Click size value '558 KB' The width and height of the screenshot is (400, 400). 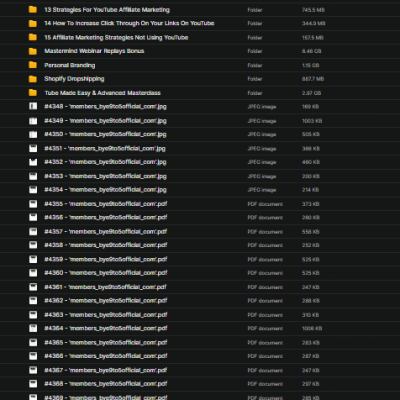pos(311,232)
